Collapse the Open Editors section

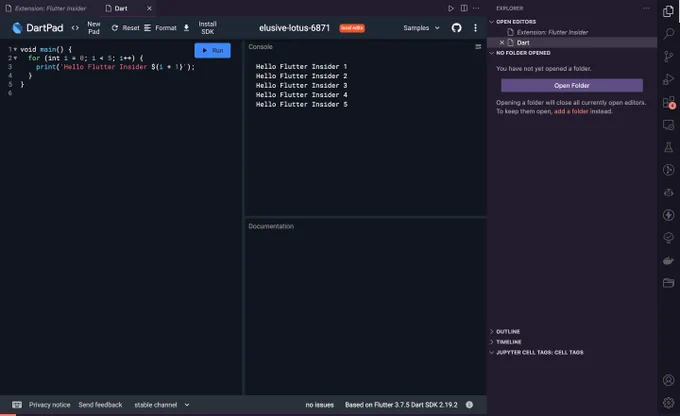click(x=492, y=22)
